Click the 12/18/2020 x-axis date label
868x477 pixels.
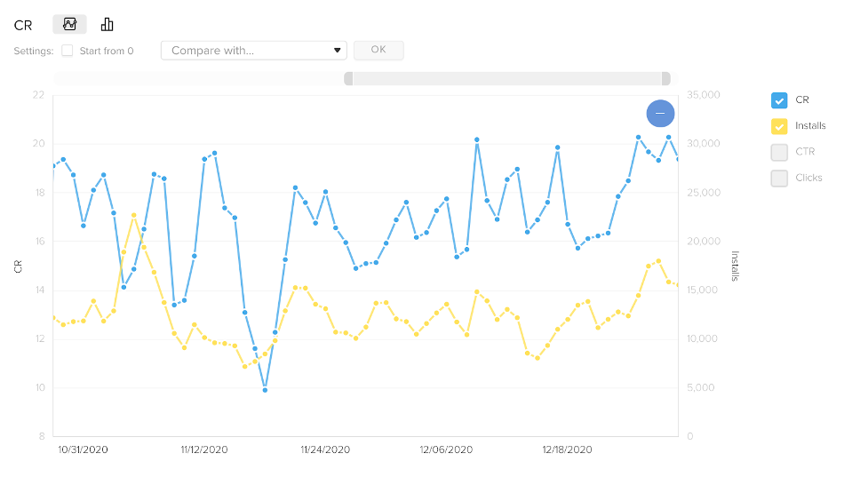point(568,449)
